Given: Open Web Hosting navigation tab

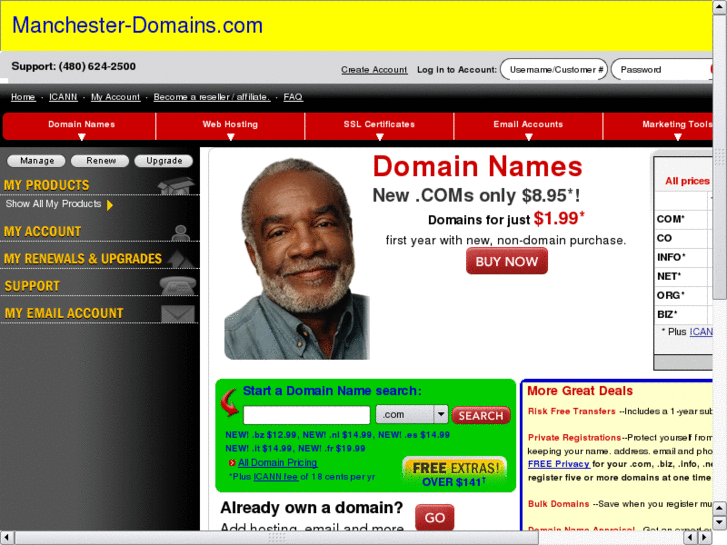Looking at the screenshot, I should (230, 126).
